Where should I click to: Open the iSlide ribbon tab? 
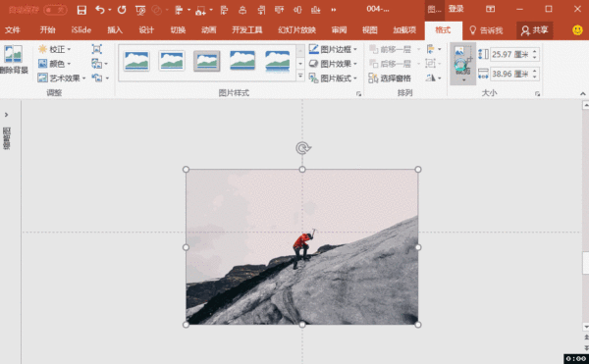[81, 30]
